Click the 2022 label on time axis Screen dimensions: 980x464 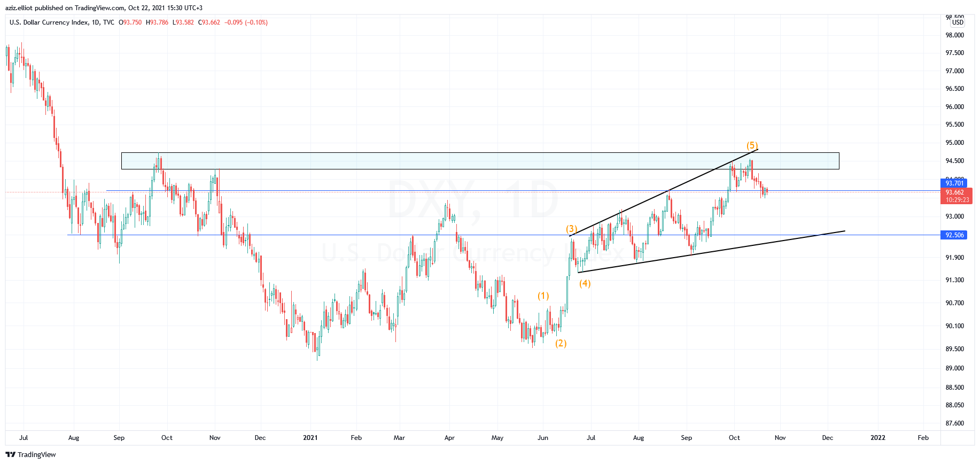(877, 437)
